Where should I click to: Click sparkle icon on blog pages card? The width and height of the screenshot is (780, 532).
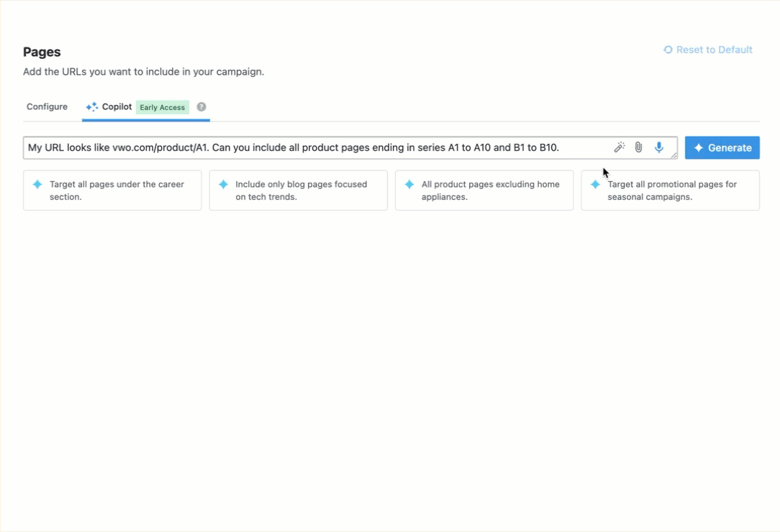coord(223,185)
